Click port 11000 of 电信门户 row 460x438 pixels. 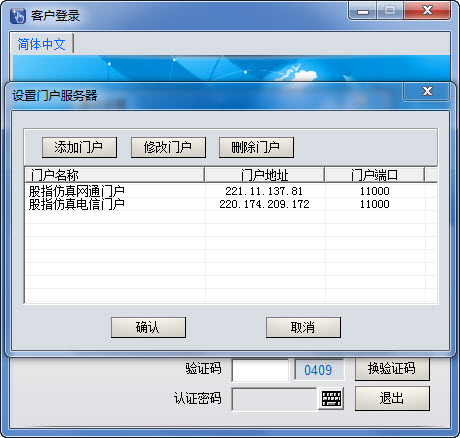375,204
